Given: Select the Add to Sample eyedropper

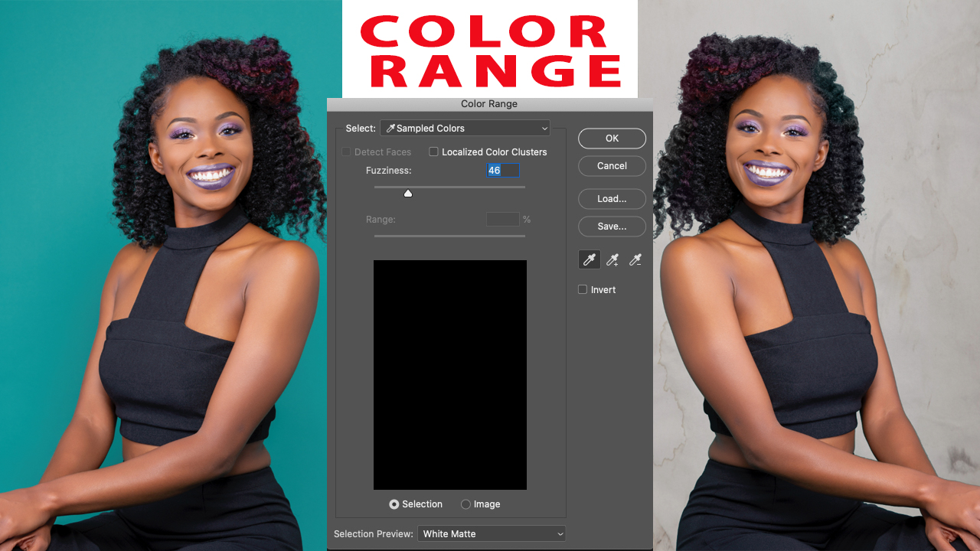Looking at the screenshot, I should tap(612, 259).
